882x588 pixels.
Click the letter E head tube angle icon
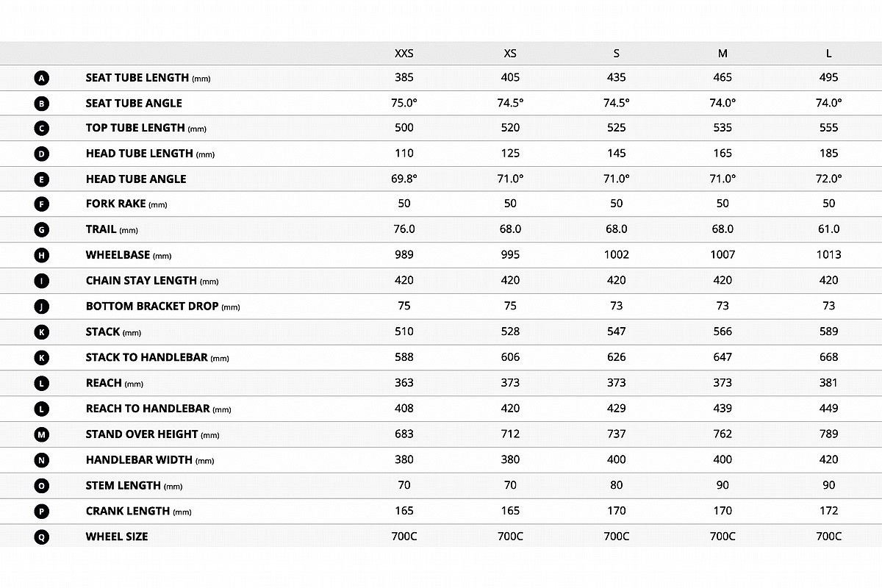[42, 179]
